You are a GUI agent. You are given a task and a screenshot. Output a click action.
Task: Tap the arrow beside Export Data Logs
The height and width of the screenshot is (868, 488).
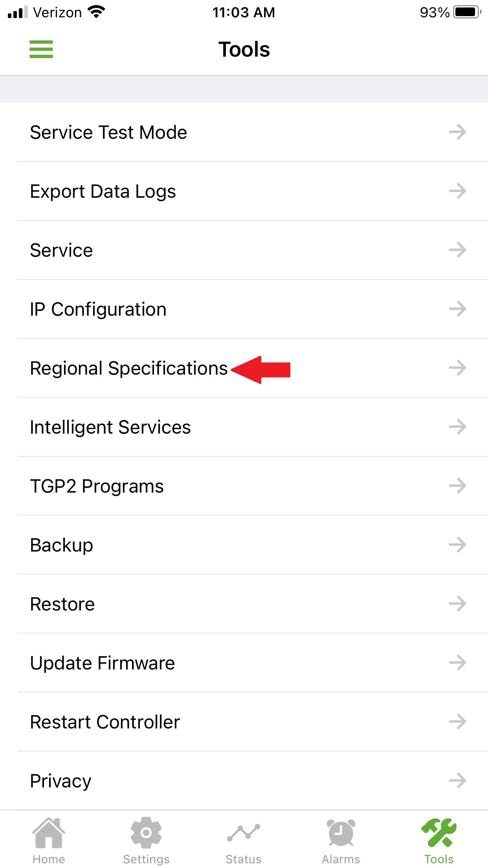tap(457, 191)
